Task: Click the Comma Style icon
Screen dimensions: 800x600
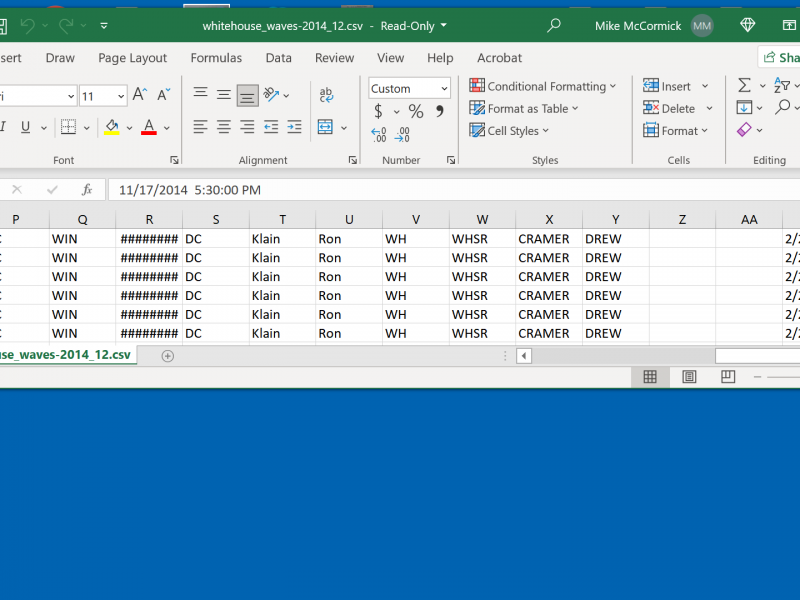Action: pyautogui.click(x=439, y=112)
